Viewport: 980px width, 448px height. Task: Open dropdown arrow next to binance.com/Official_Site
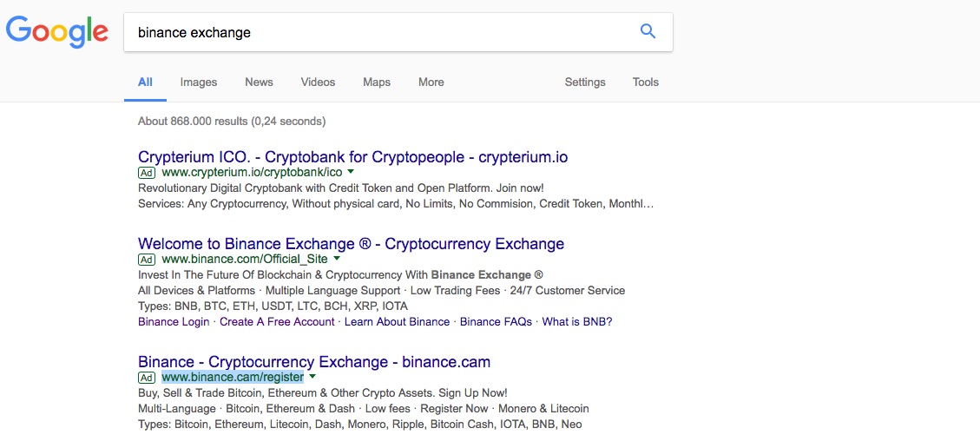pos(337,259)
